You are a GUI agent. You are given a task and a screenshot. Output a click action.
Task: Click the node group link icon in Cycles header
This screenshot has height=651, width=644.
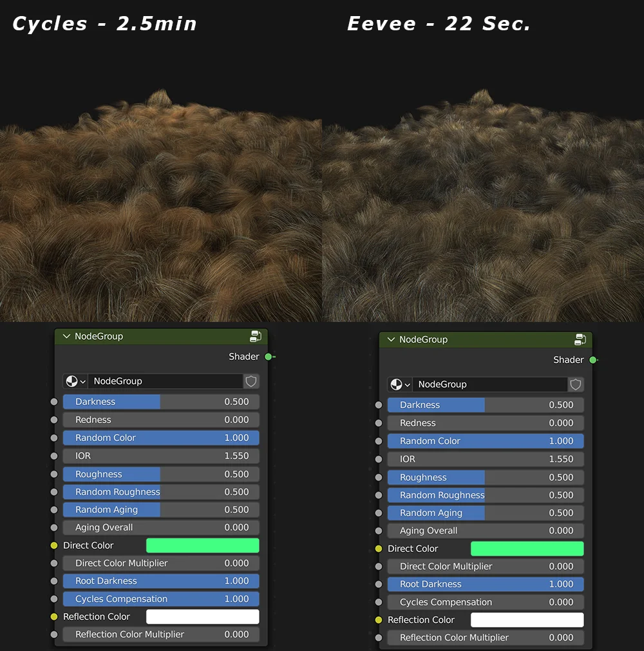click(255, 336)
